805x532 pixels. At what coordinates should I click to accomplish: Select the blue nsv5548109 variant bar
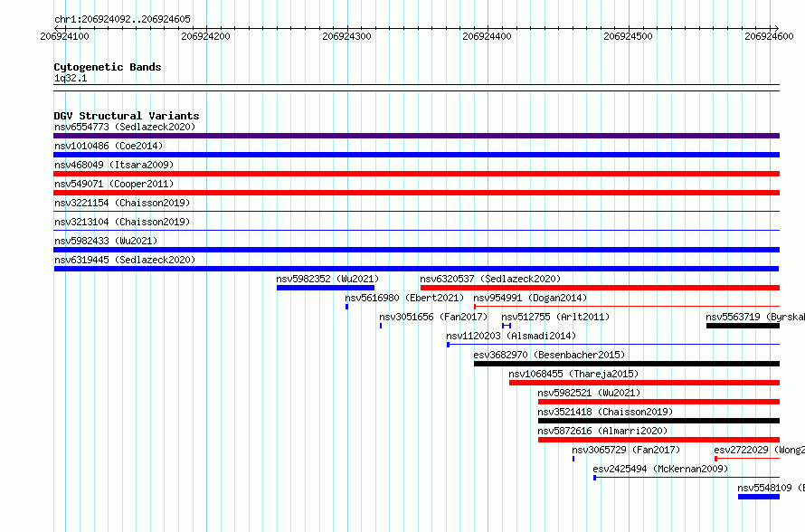click(759, 497)
